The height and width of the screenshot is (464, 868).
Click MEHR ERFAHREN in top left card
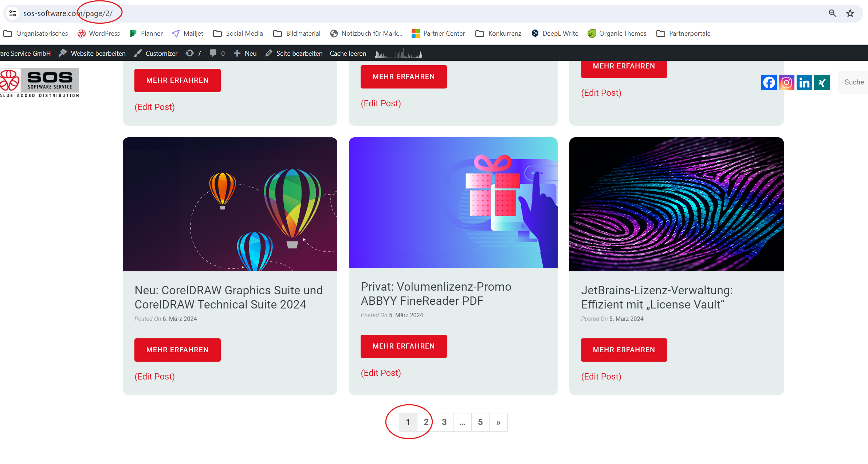pos(177,80)
